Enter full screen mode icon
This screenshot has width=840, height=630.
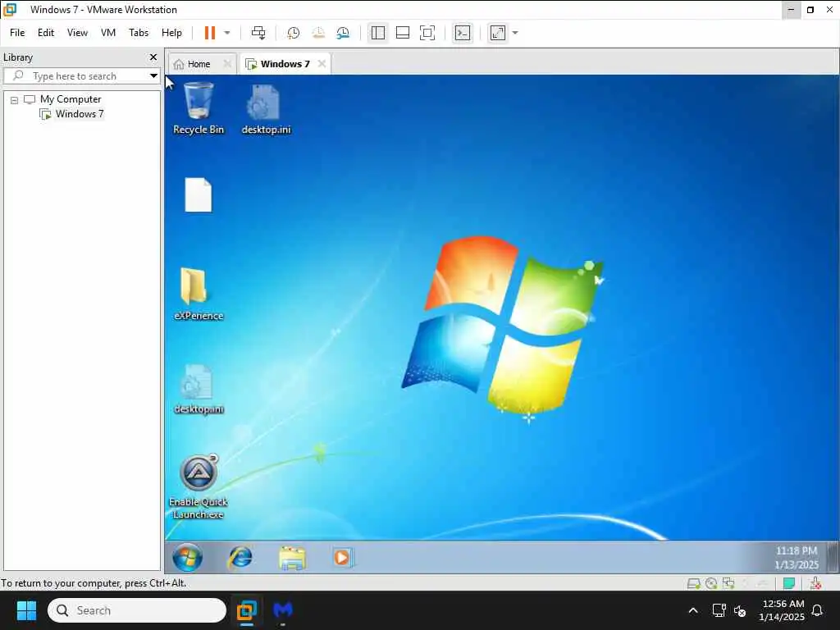click(427, 33)
